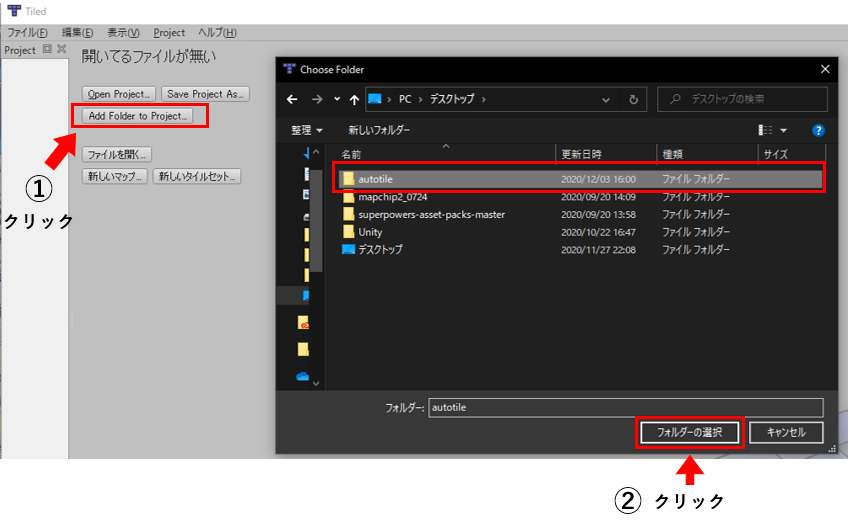The width and height of the screenshot is (849, 521).
Task: Close the Project panel
Action: point(62,49)
